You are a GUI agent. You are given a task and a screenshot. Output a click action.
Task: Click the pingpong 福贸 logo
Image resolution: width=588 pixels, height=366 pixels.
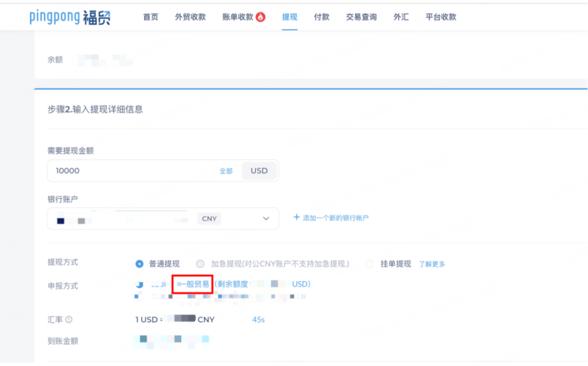(70, 17)
